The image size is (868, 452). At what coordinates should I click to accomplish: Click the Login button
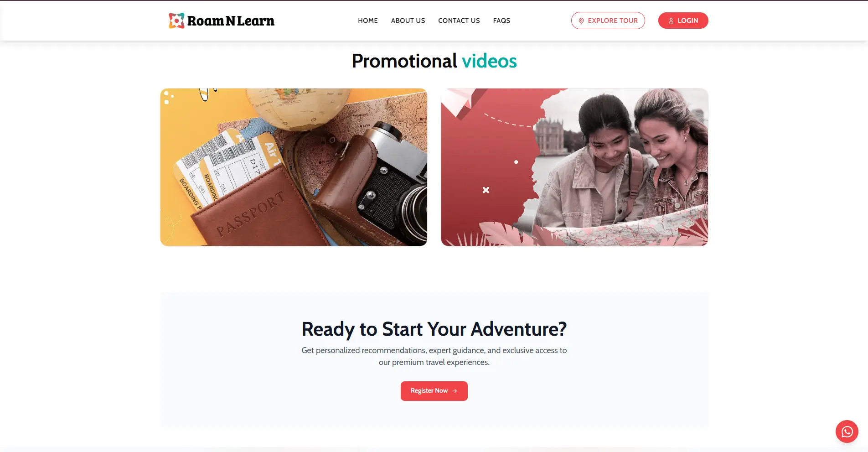point(683,21)
